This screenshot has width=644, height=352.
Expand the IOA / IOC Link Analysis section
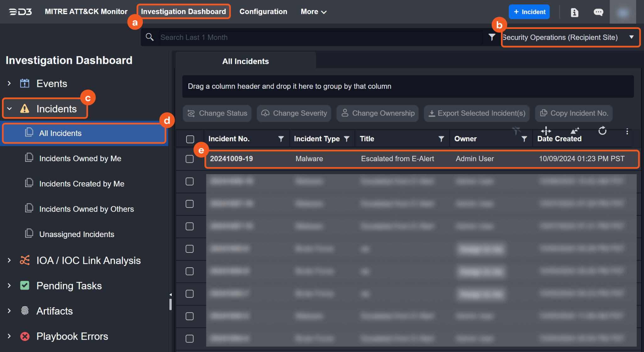[9, 260]
